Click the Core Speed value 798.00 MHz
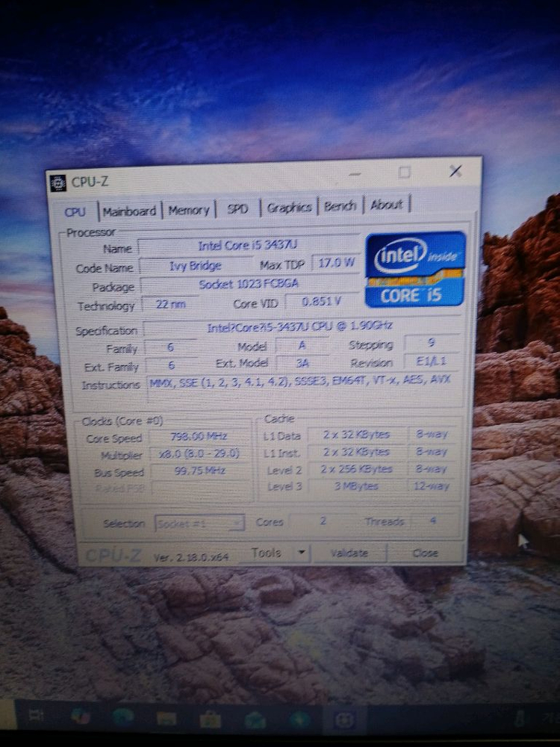Viewport: 560px width, 747px height. 199,436
